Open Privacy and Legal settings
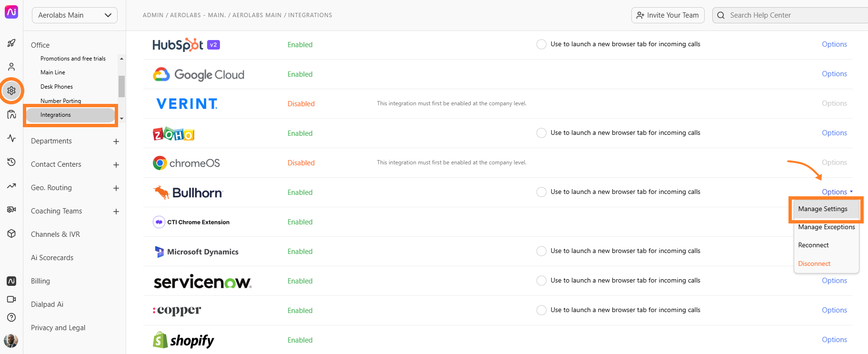Viewport: 868px width, 354px height. point(58,328)
